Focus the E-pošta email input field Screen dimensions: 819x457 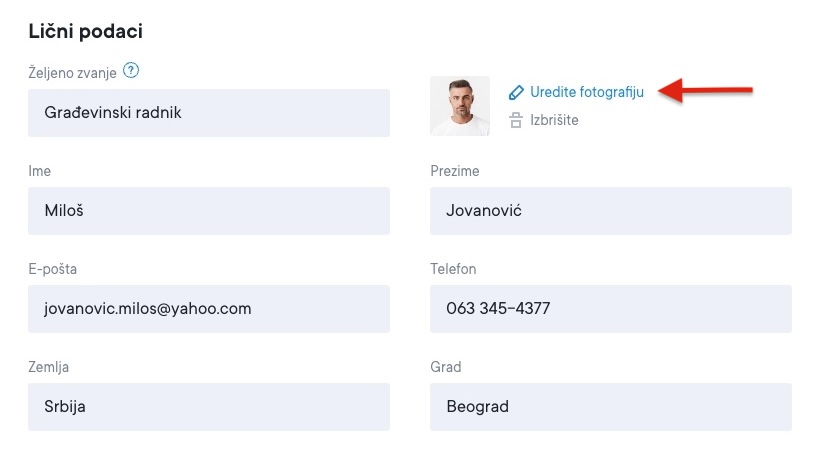(209, 309)
